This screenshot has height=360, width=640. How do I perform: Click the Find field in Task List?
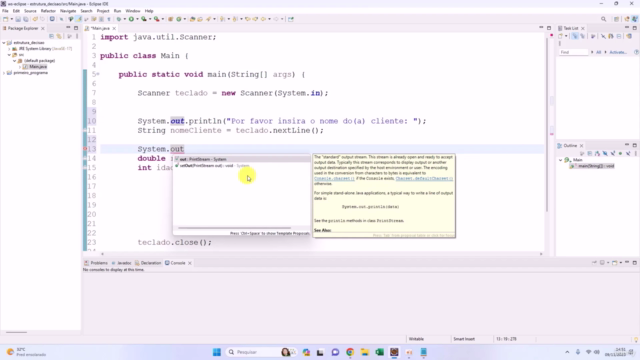pyautogui.click(x=573, y=52)
